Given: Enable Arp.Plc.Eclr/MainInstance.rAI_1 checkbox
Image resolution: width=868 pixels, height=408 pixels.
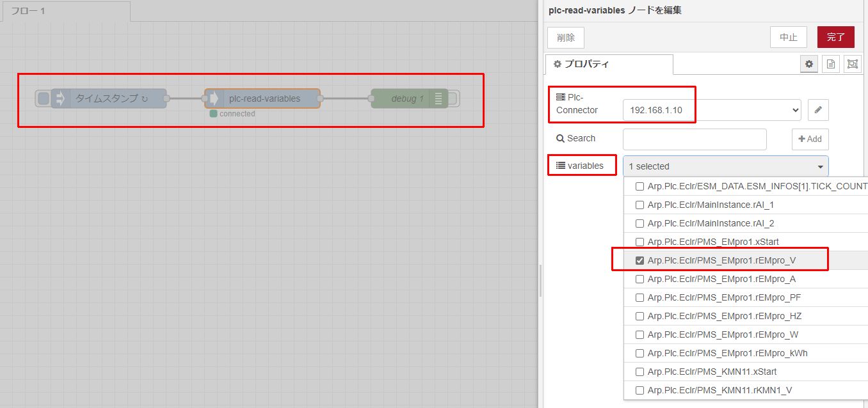Looking at the screenshot, I should (639, 204).
